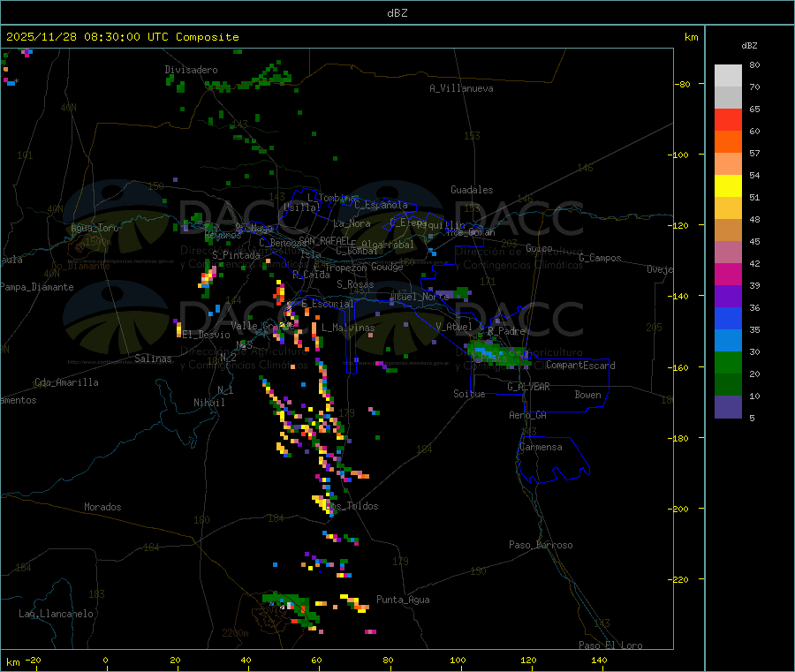Image resolution: width=795 pixels, height=672 pixels.
Task: Click the Divisadero map label
Action: coord(191,70)
